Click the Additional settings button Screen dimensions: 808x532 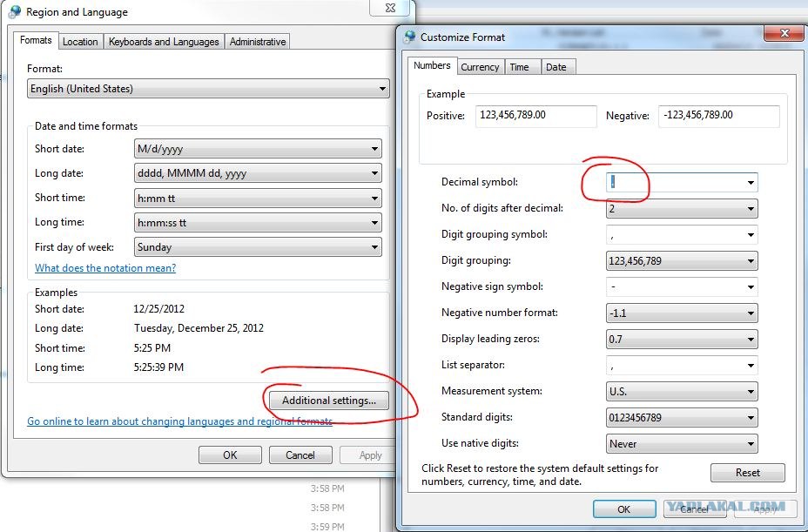point(329,401)
